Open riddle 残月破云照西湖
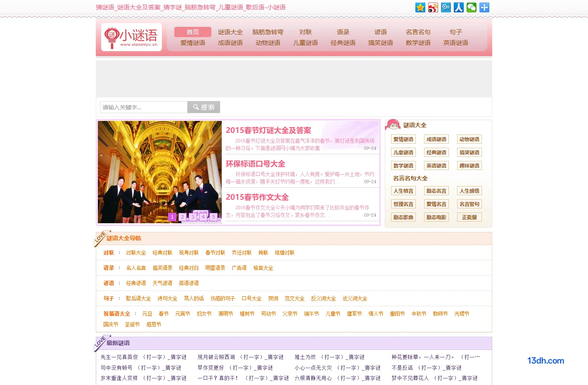The height and width of the screenshot is (385, 588). tap(240, 357)
